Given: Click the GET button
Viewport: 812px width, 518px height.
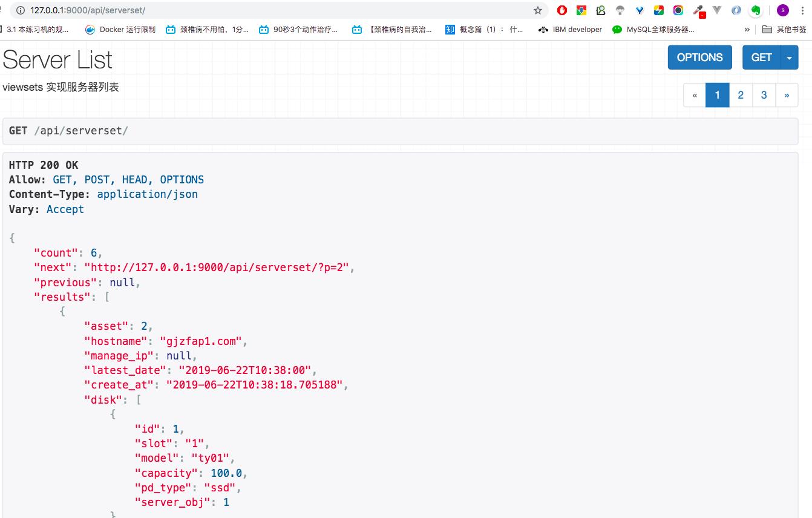Looking at the screenshot, I should point(762,57).
